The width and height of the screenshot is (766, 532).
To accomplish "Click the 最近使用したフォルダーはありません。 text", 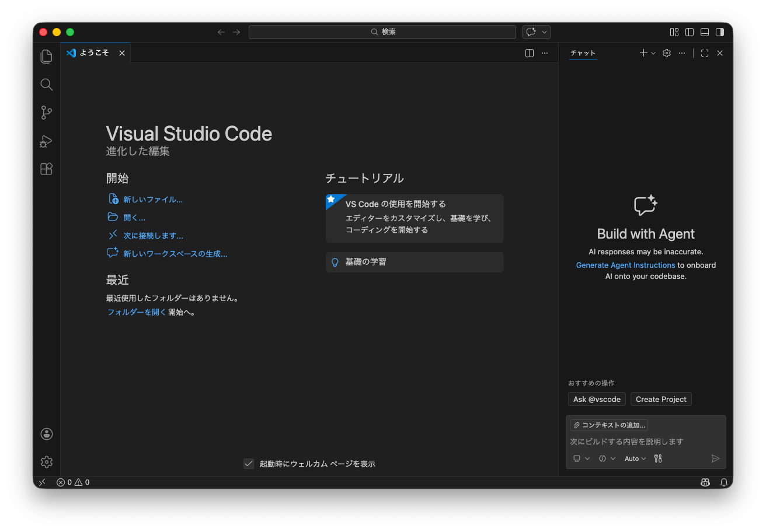I will click(x=173, y=298).
